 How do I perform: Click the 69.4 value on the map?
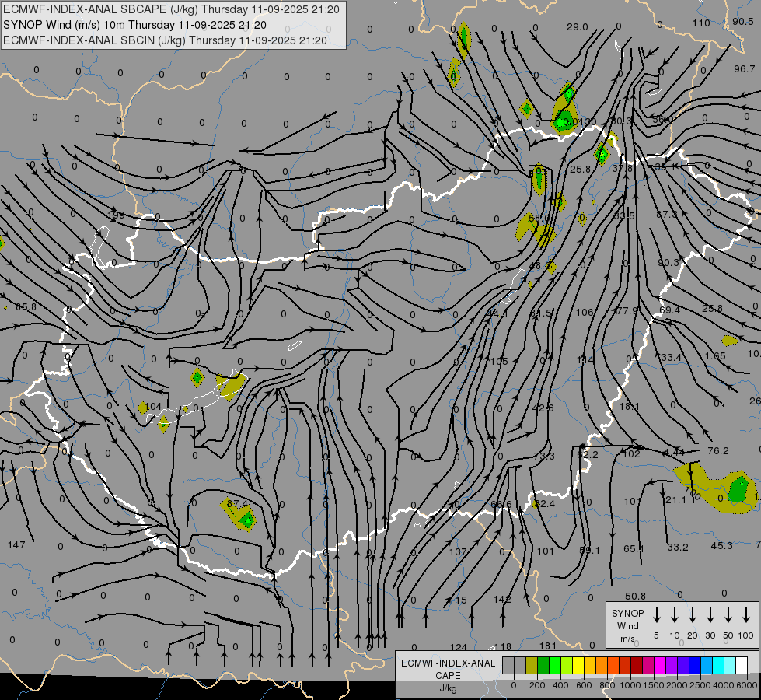click(670, 310)
